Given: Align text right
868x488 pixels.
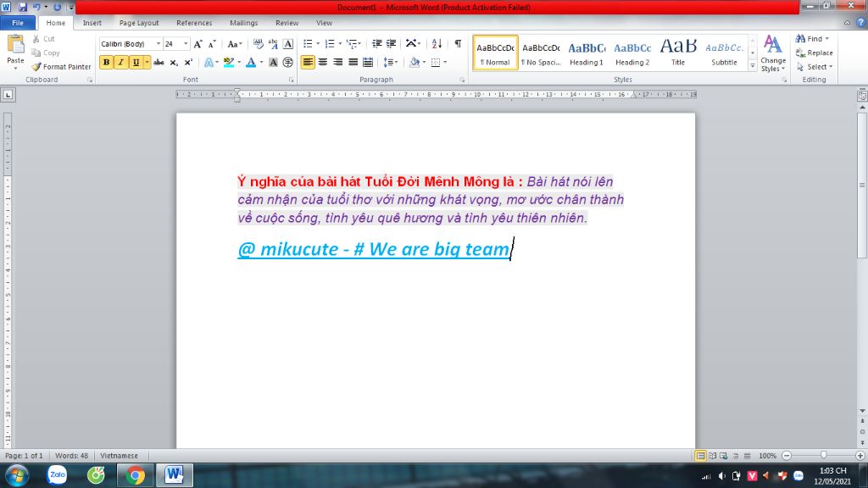Looking at the screenshot, I should 337,62.
